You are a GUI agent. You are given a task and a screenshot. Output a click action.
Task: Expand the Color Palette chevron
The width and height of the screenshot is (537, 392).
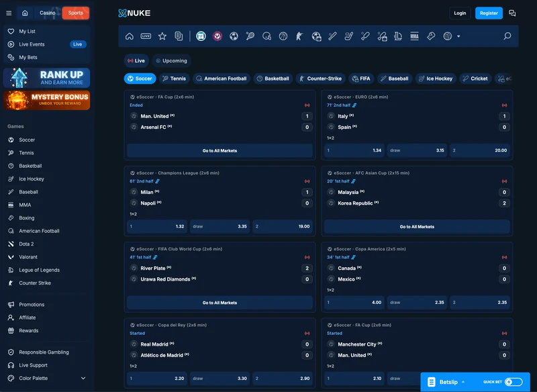click(x=83, y=379)
